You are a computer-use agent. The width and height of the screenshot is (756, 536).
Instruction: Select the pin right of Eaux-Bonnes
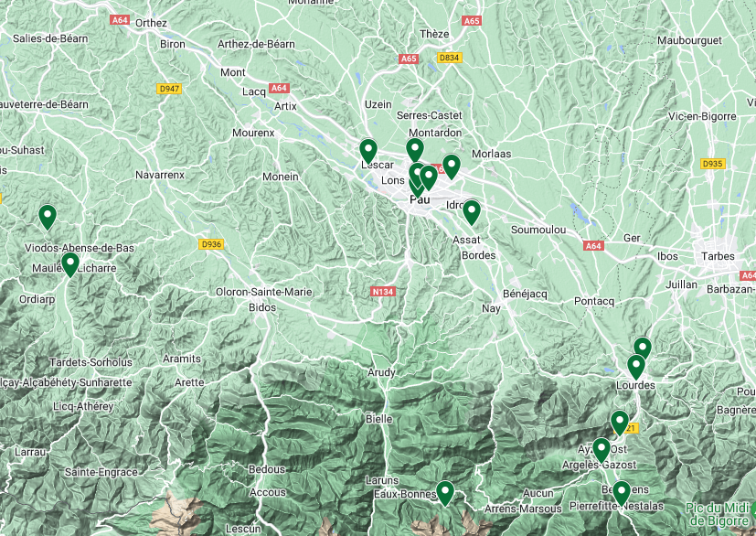[445, 493]
